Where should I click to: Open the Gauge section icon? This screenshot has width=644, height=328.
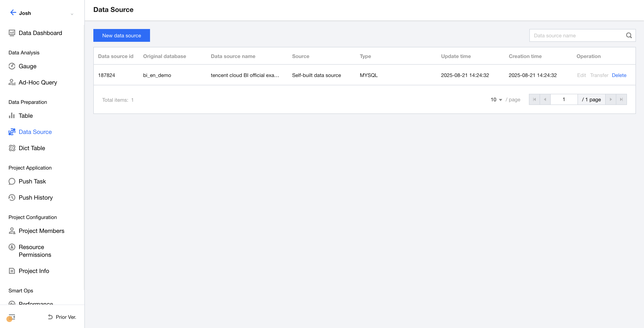click(12, 66)
